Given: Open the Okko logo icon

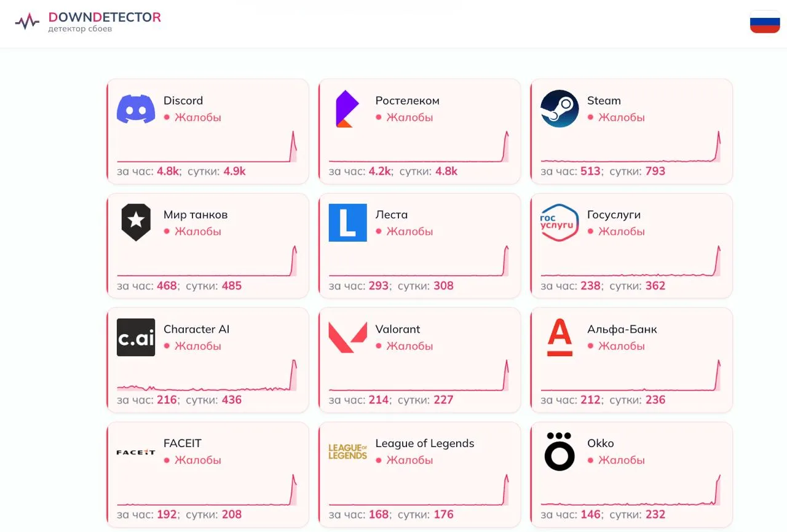Looking at the screenshot, I should 560,452.
